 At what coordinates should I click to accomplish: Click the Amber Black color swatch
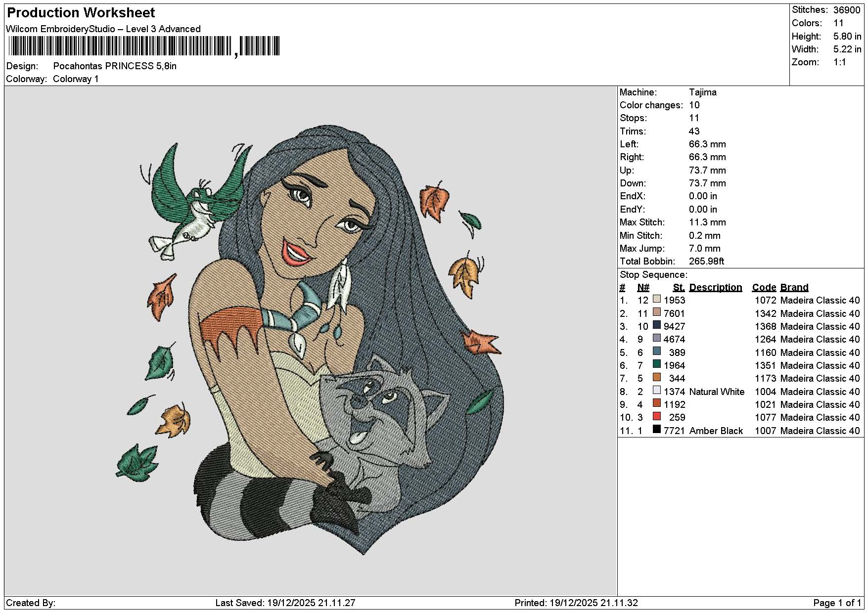pyautogui.click(x=657, y=429)
